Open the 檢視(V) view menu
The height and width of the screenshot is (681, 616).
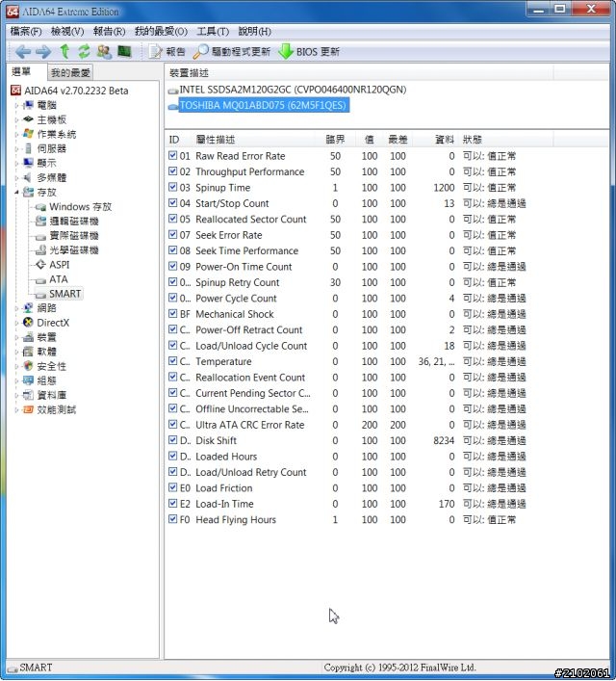pos(67,31)
